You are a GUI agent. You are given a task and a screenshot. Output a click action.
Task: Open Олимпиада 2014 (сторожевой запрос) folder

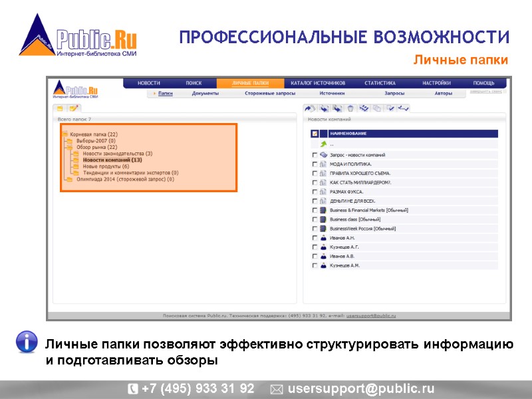(x=125, y=179)
